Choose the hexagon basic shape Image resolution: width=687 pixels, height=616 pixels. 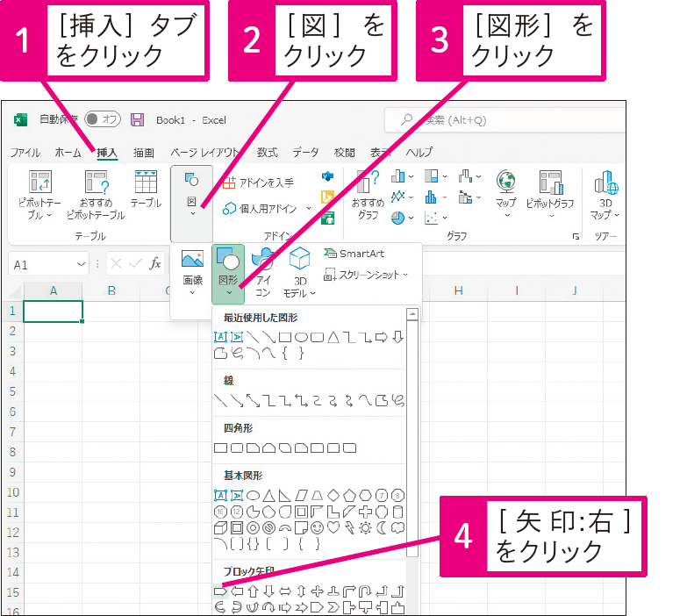[365, 496]
